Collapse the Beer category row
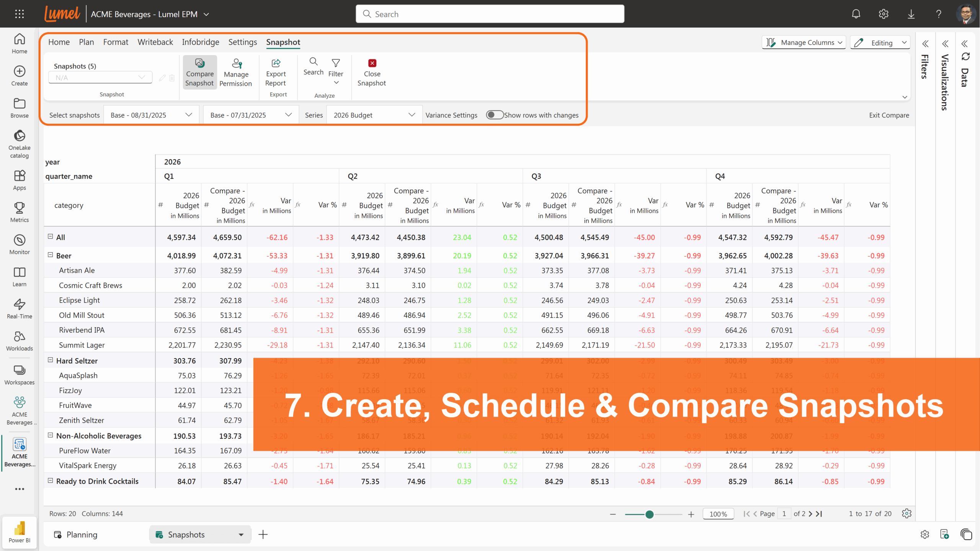 [50, 255]
